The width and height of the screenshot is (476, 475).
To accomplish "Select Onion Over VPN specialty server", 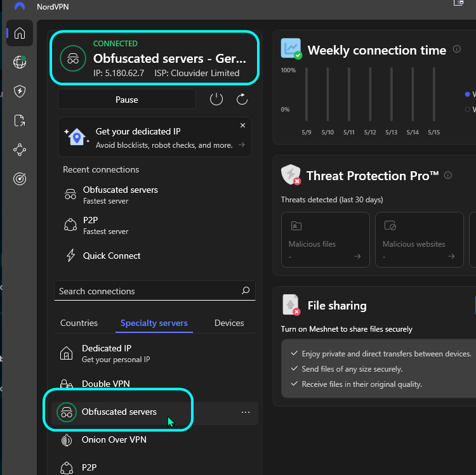I will (x=154, y=440).
